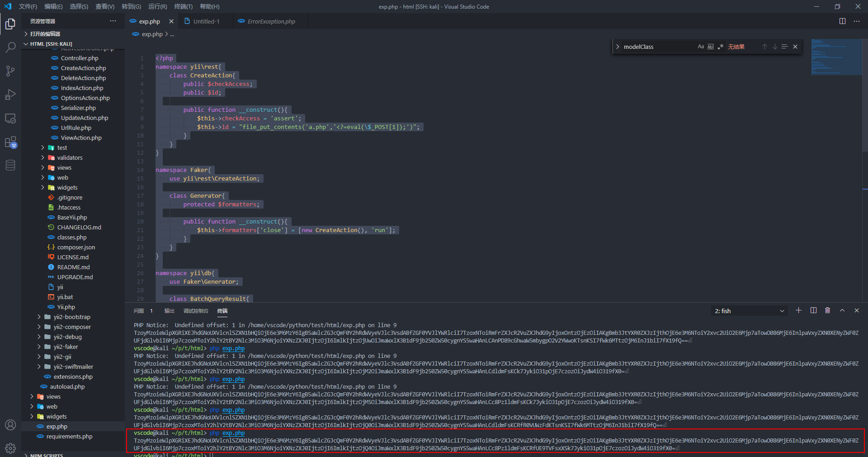Open CreateAction.php in the file tree
868x457 pixels.
click(x=83, y=68)
